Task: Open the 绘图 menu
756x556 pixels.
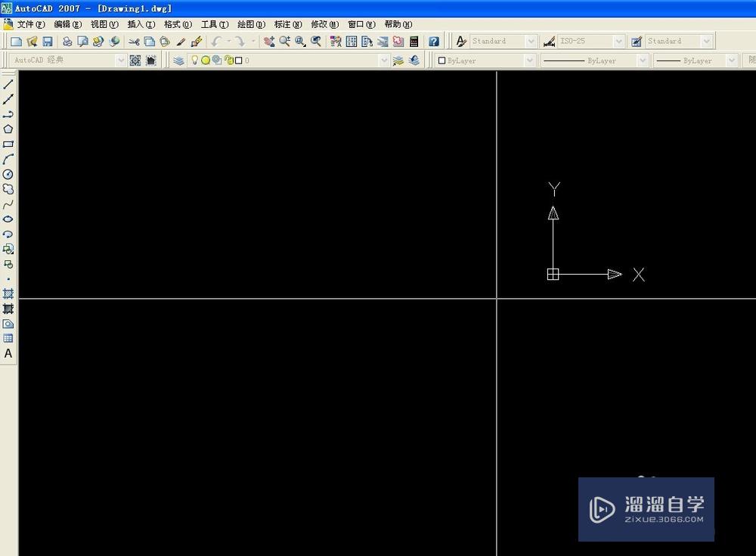Action: click(249, 23)
